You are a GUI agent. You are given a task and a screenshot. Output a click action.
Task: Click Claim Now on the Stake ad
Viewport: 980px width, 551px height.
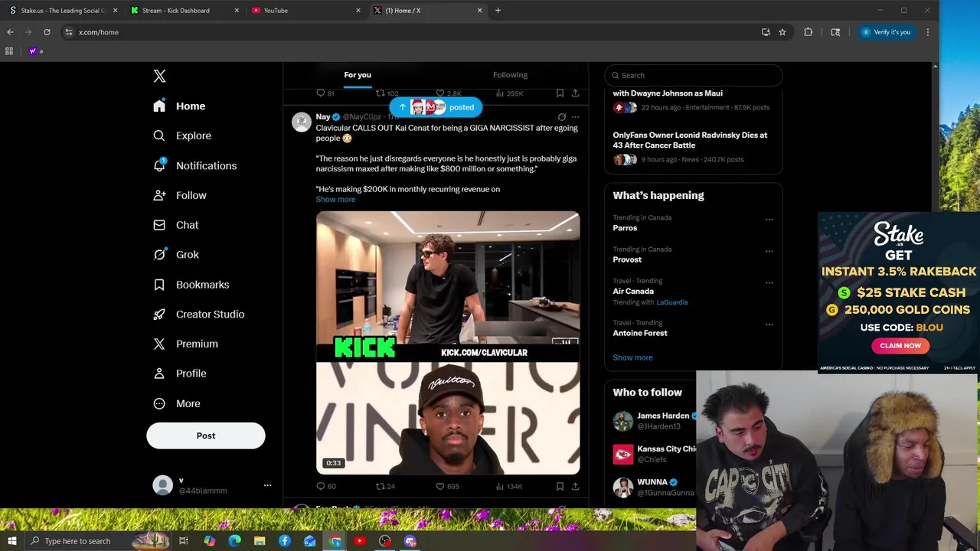point(900,346)
